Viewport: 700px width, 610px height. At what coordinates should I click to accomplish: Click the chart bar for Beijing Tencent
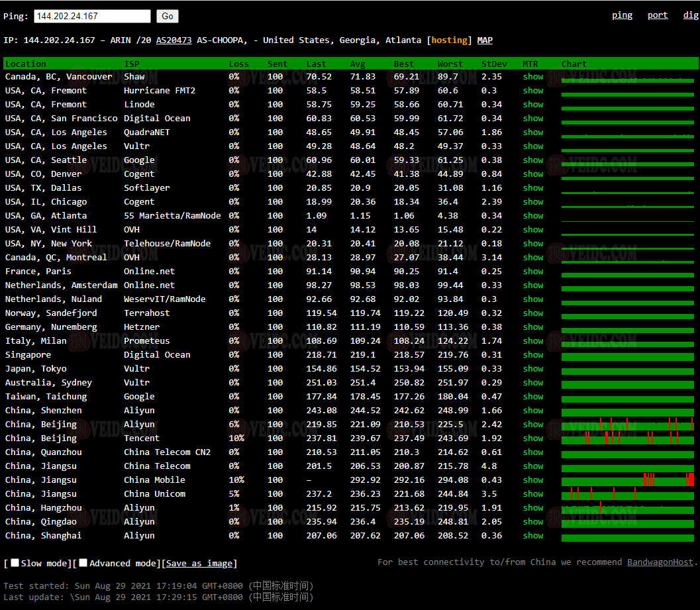tap(627, 438)
